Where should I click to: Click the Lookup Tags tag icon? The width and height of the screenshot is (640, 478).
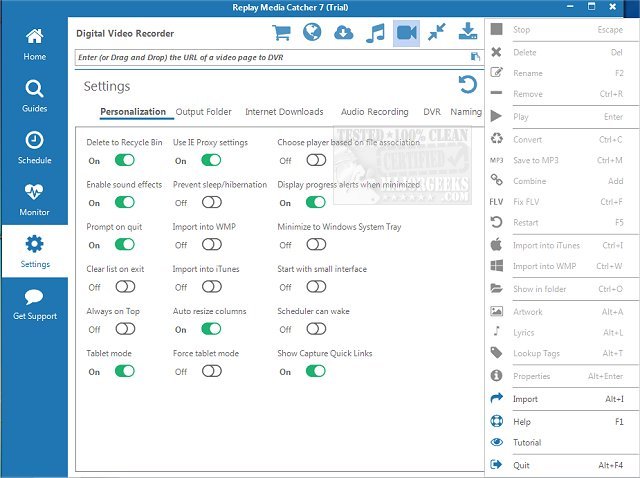click(x=496, y=353)
